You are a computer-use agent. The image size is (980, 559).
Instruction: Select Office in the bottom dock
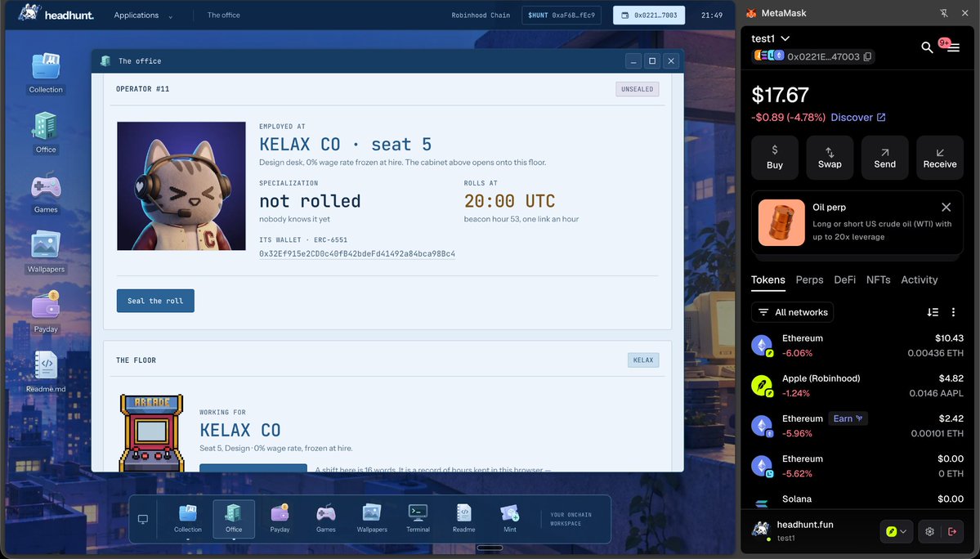pyautogui.click(x=234, y=518)
